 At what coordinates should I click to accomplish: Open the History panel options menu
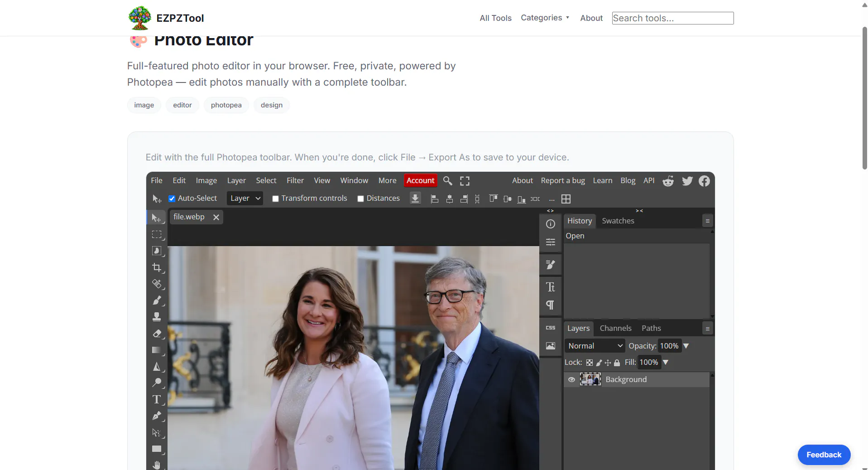click(707, 221)
